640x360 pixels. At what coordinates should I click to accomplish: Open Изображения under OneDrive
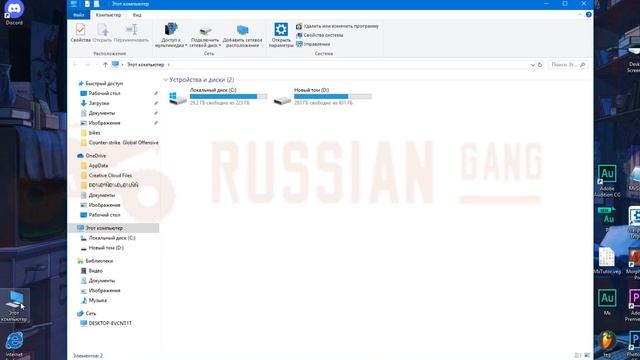[104, 205]
